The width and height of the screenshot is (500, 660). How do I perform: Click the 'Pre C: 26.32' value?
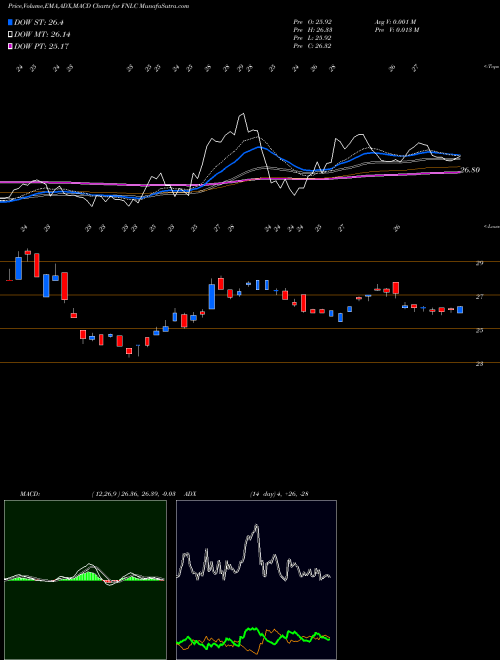tap(312, 46)
